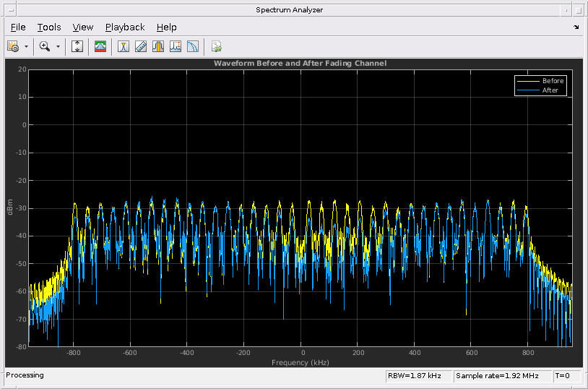Open the Configuration Properties settings icon
The image size is (588, 389).
13,46
